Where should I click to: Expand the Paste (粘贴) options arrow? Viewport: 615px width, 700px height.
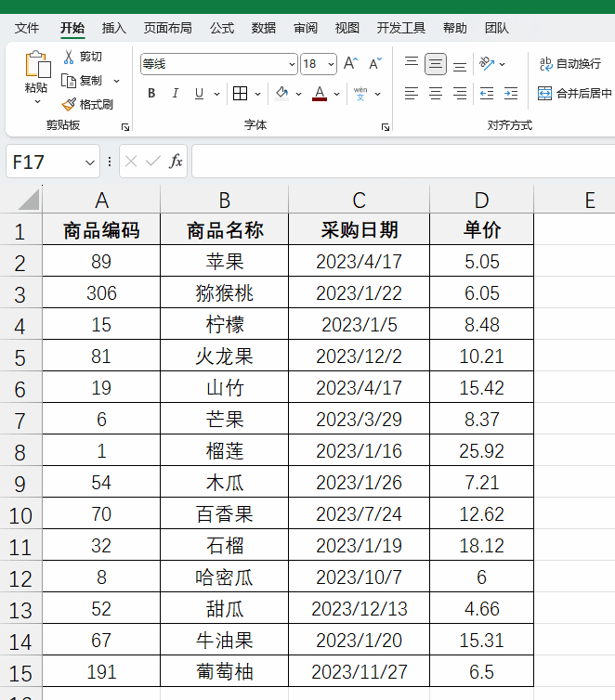37,102
